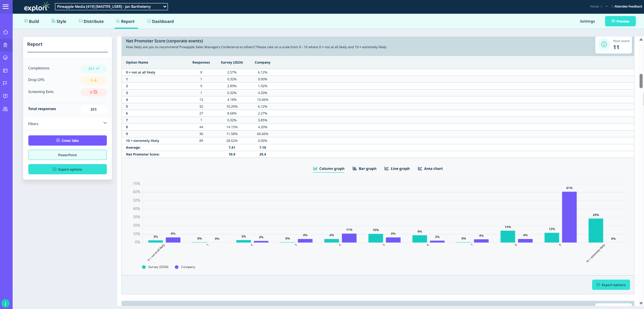Click the Net Promoter Score value 10.9
The height and width of the screenshot is (309, 644).
coord(232,154)
